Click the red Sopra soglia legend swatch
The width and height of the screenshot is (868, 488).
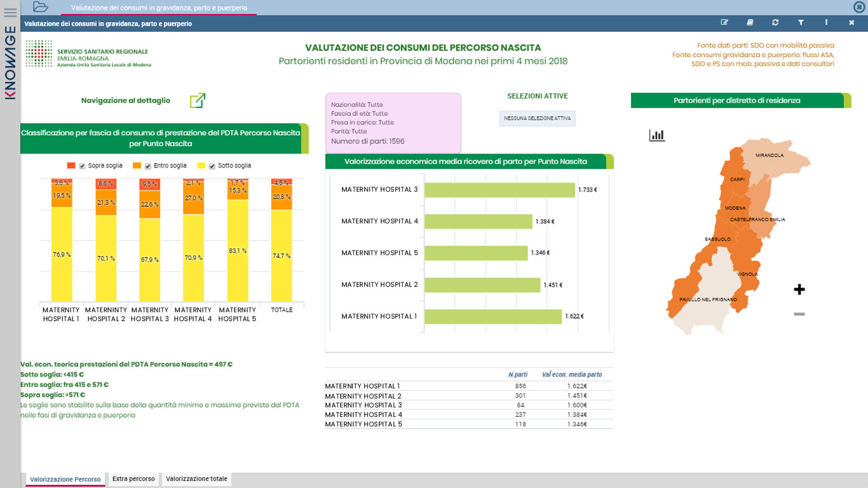click(x=71, y=166)
